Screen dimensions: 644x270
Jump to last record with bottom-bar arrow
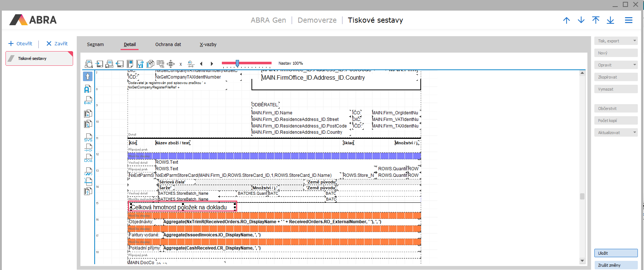pyautogui.click(x=610, y=20)
